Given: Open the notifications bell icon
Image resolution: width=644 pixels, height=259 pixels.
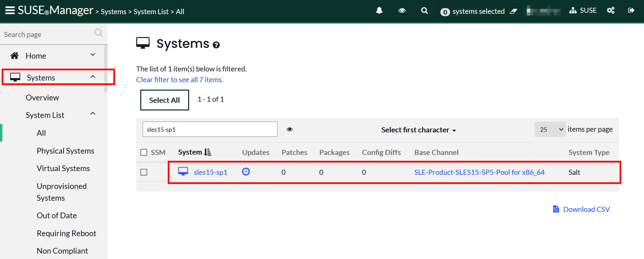Looking at the screenshot, I should (379, 11).
